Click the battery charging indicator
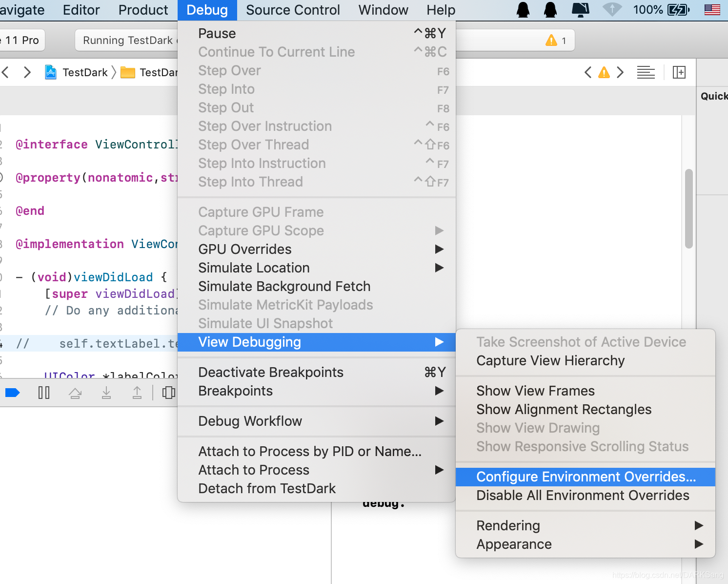The height and width of the screenshot is (584, 728). click(678, 10)
